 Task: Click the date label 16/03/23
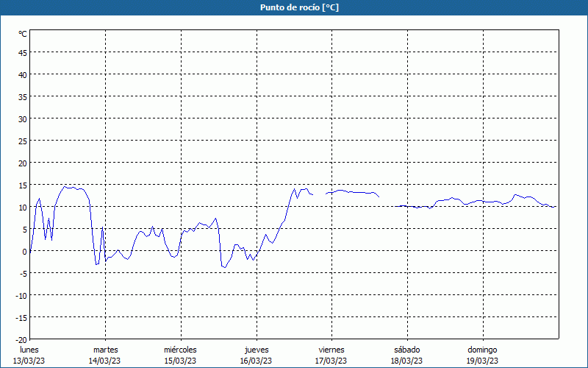click(x=256, y=361)
